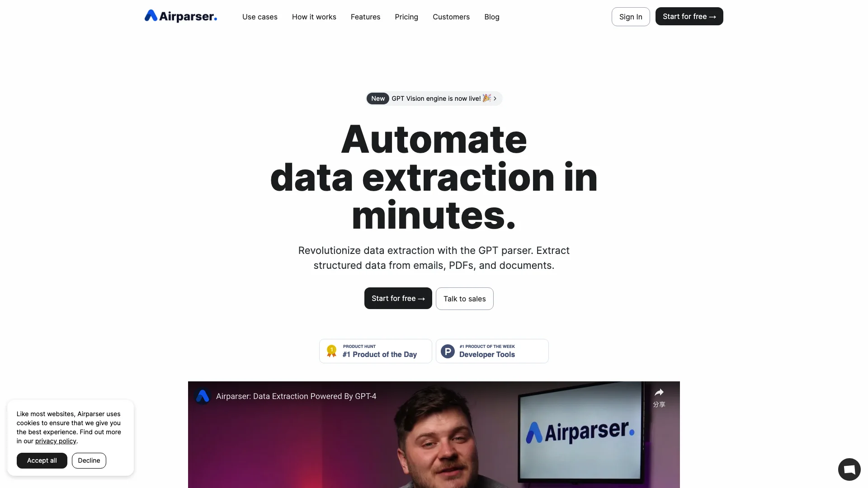Viewport: 868px width, 488px height.
Task: Click Decline cookies button
Action: [x=89, y=460]
